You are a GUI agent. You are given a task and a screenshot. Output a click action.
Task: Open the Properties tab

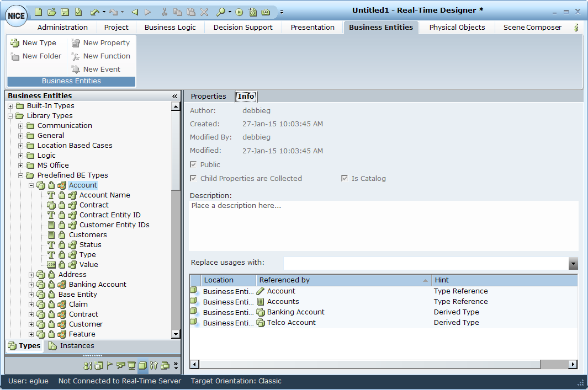tap(208, 96)
